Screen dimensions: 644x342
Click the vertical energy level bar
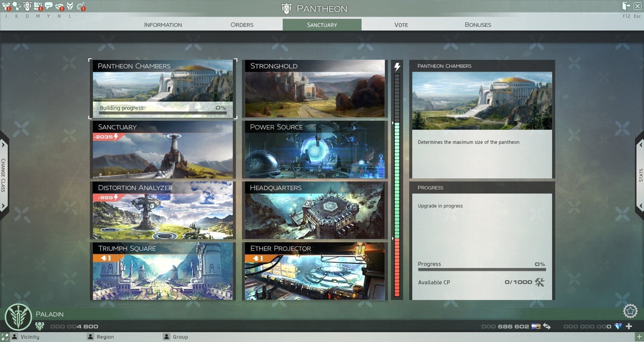point(397,184)
